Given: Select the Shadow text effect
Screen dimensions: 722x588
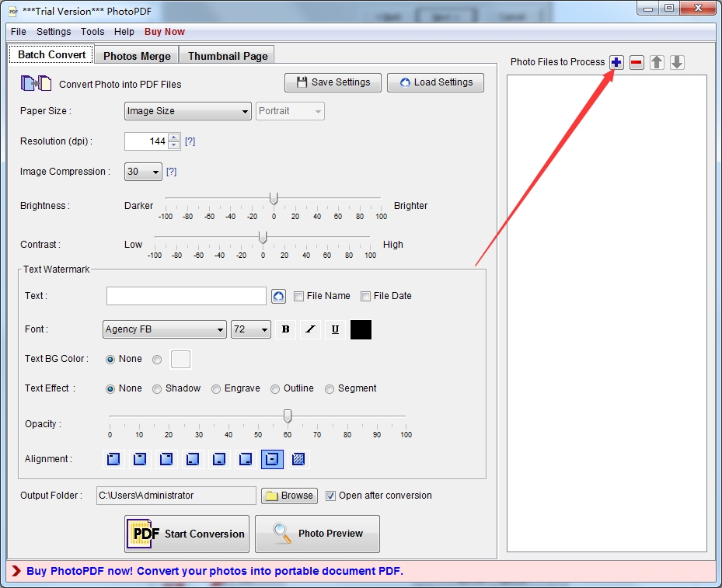Looking at the screenshot, I should click(157, 388).
